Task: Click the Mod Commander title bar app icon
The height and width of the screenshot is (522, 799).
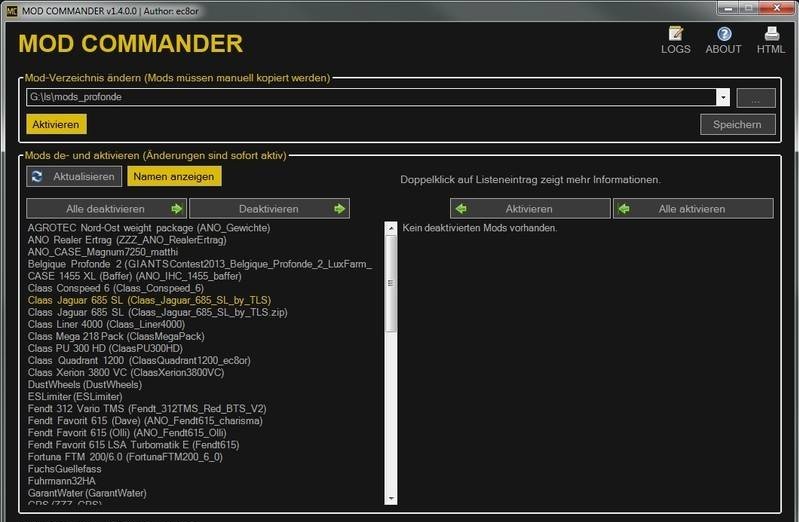Action: pos(12,9)
